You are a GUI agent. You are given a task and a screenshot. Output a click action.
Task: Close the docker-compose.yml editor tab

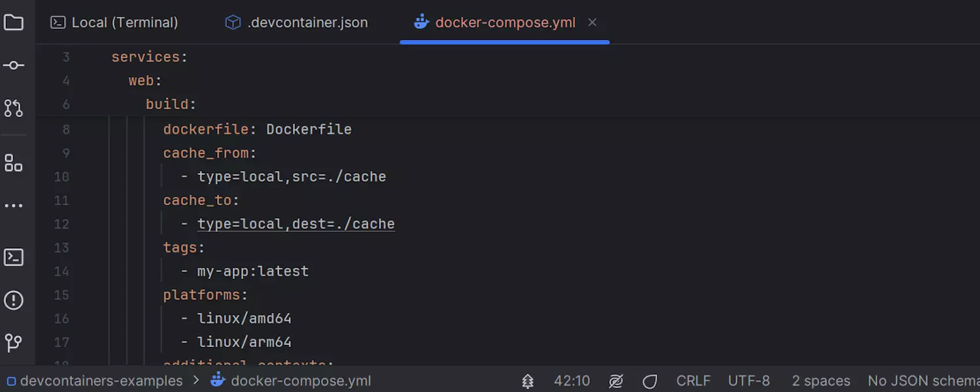[592, 22]
